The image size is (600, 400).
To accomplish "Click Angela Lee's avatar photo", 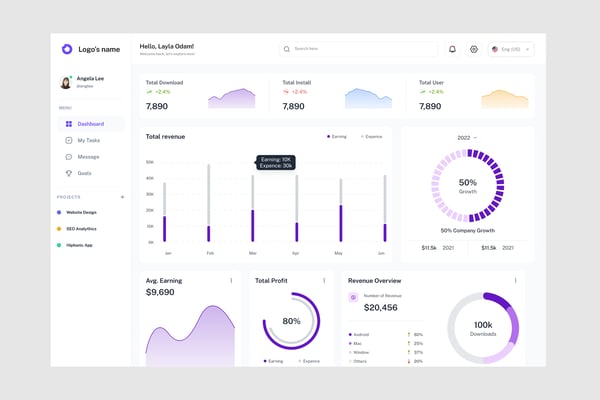I will [x=66, y=82].
